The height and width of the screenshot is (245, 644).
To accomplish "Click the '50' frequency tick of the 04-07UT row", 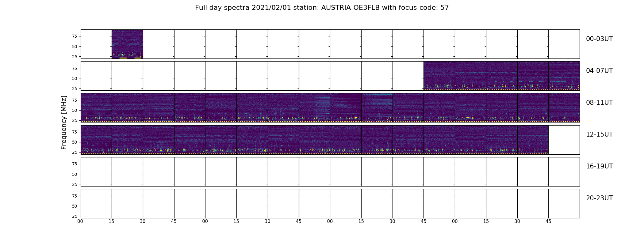I will [74, 78].
